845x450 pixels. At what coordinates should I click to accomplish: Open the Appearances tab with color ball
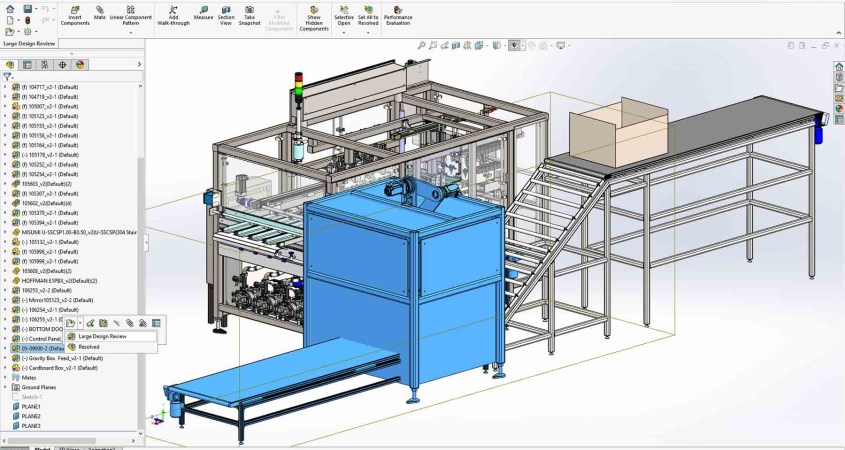point(80,64)
